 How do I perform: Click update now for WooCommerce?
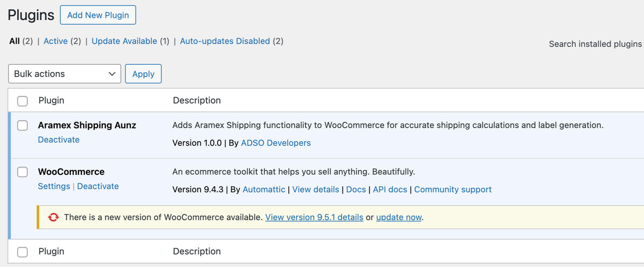tap(399, 217)
